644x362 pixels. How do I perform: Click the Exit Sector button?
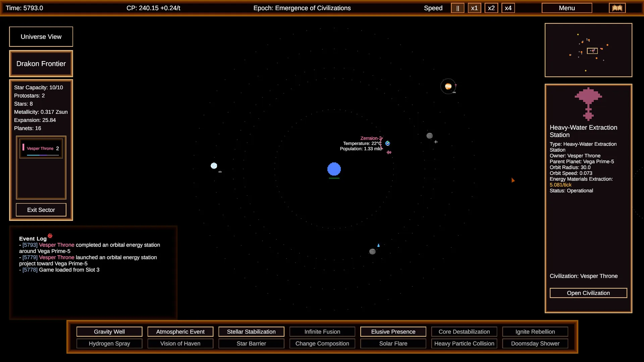(x=41, y=210)
